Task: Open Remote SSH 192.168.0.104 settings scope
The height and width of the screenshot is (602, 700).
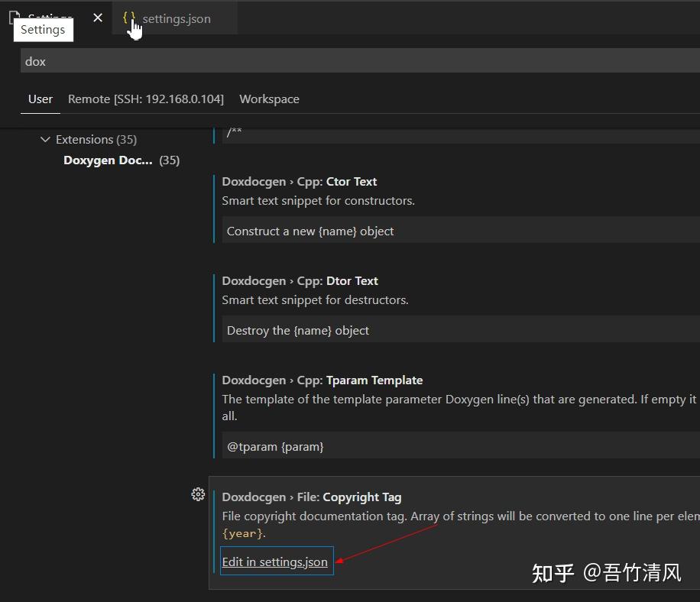Action: pos(145,99)
